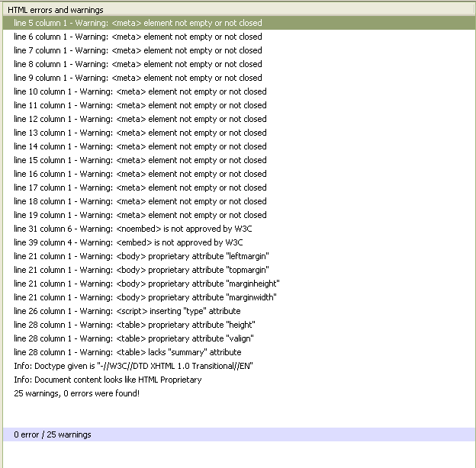Screen dimensions: 476x468
Task: Click the "0 error / 25 warnings" status bar
Action: point(239,434)
